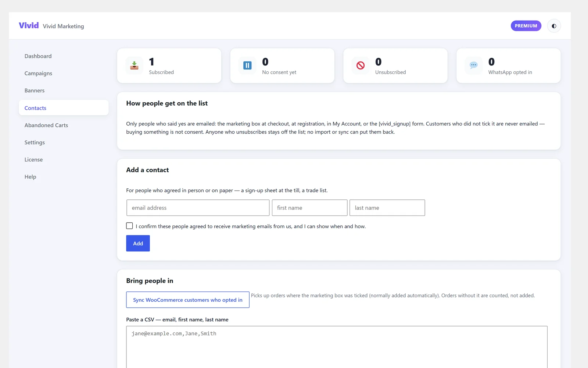The width and height of the screenshot is (588, 368).
Task: Click the Subscribed inbox download icon
Action: click(135, 66)
